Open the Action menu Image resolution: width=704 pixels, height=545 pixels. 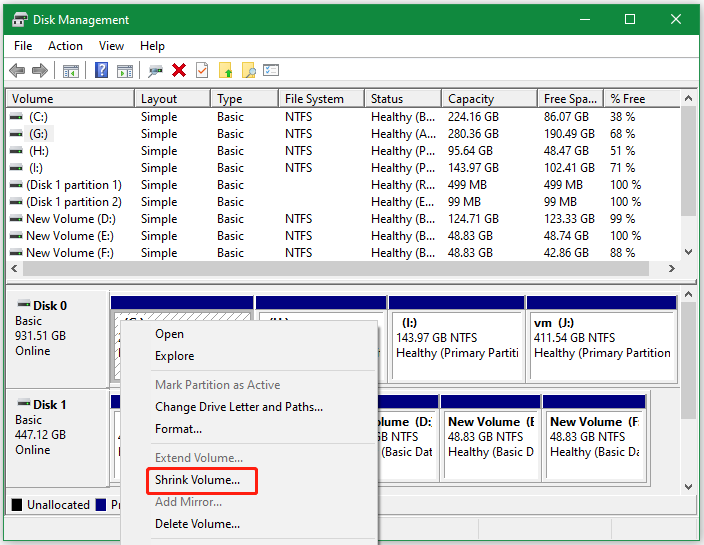tap(65, 46)
